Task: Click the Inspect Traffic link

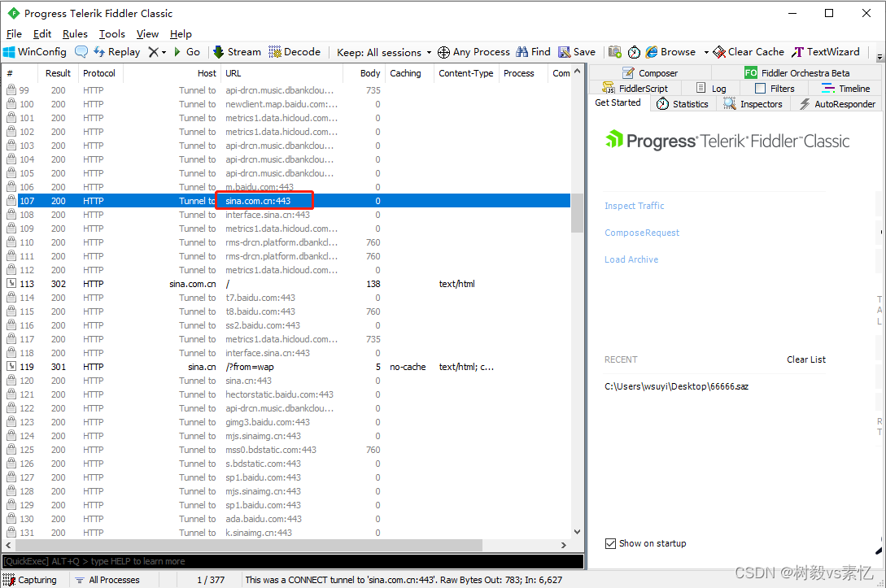Action: point(634,206)
